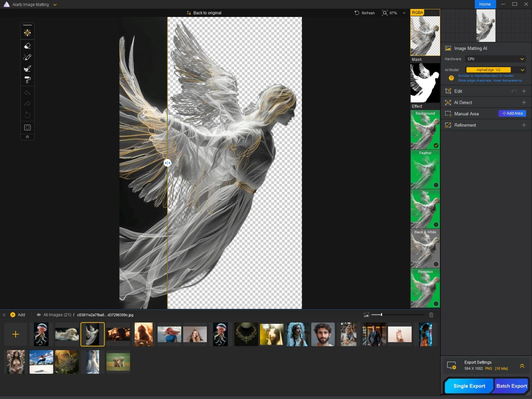Select the Eraser tool
532x399 pixels.
pos(27,46)
